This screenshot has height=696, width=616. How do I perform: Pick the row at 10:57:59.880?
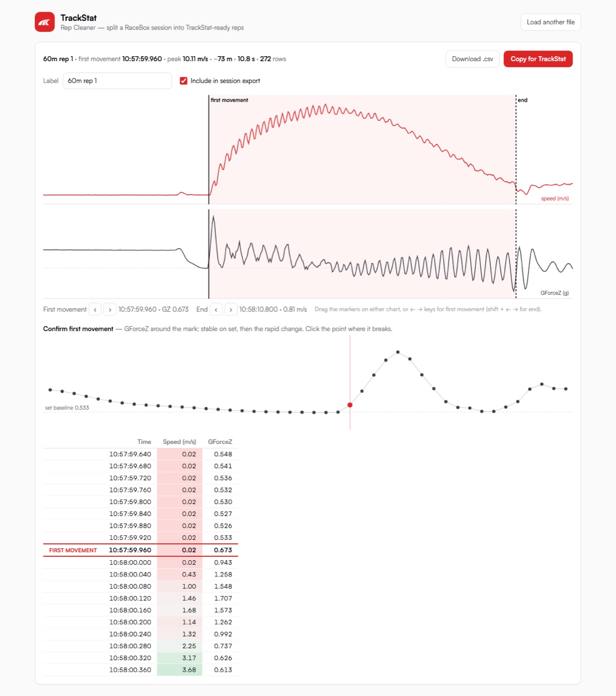tap(140, 526)
